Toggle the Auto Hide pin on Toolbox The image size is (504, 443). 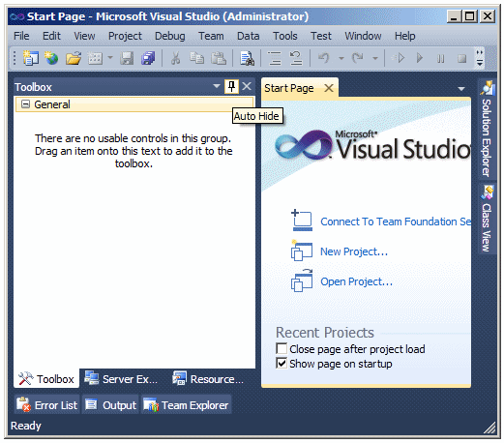coord(231,86)
